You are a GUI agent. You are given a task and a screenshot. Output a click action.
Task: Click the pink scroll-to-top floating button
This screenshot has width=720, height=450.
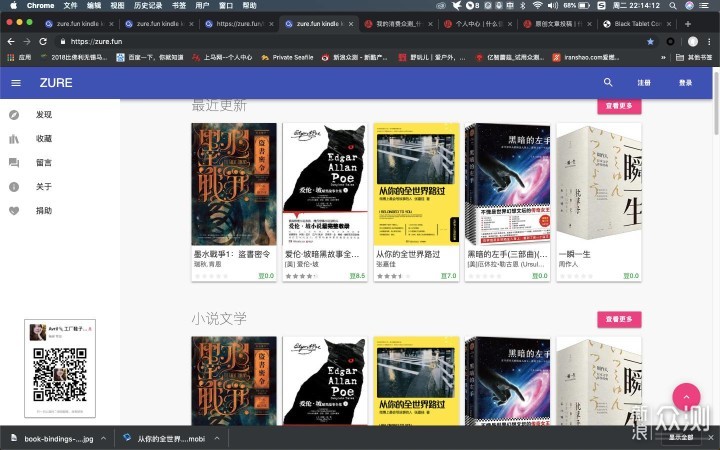point(686,397)
